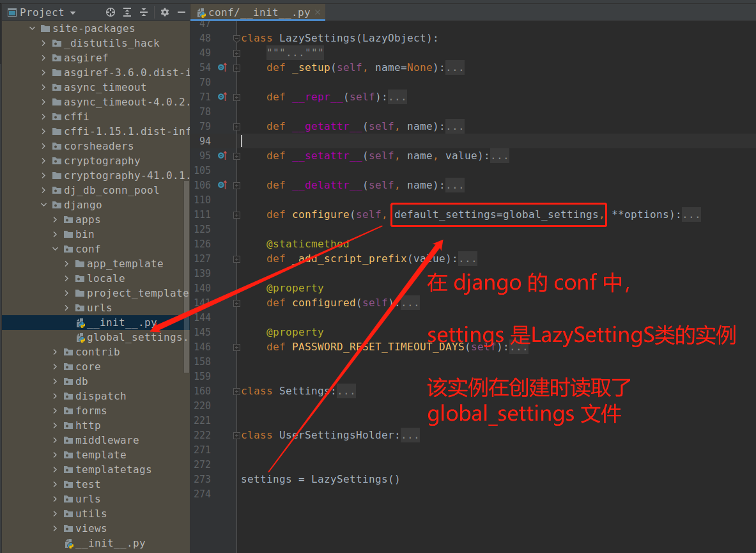Select the http folder
This screenshot has height=553, width=756.
click(x=82, y=425)
